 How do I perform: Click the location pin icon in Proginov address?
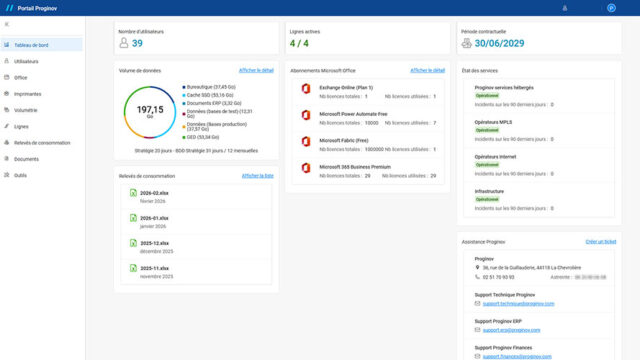(477, 267)
